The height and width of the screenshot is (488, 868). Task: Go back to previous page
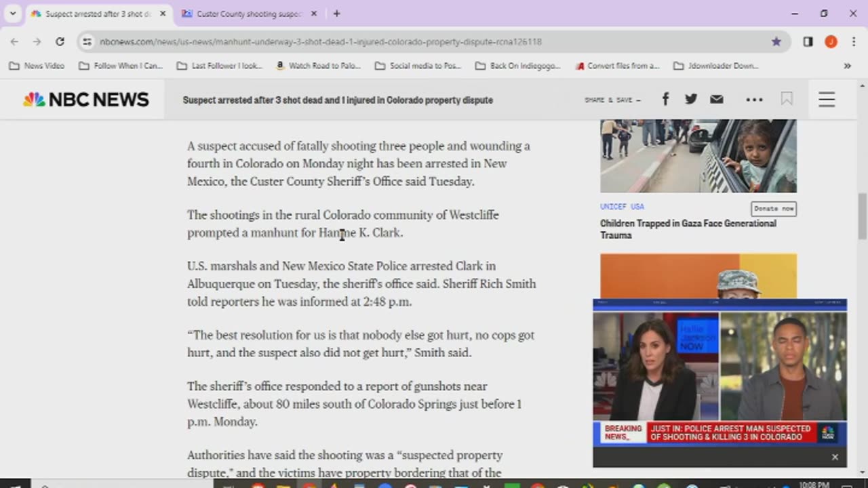tap(15, 42)
